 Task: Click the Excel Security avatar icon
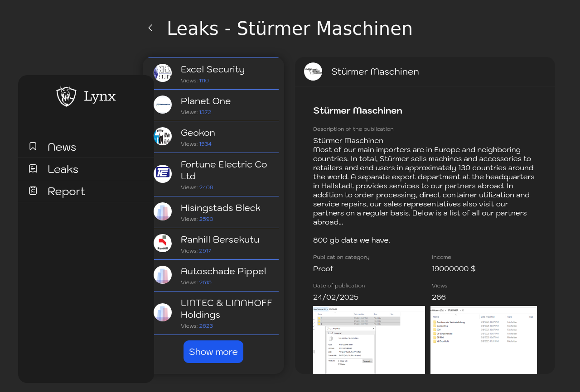point(163,73)
